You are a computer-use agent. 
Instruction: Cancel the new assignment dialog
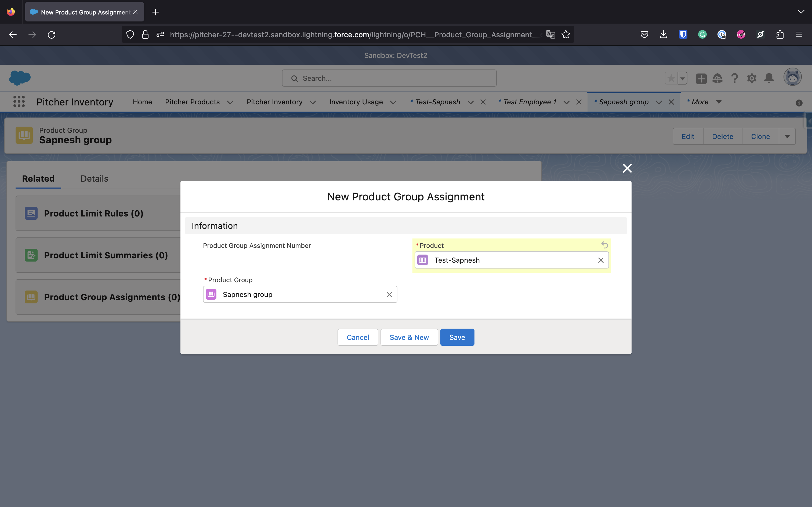(x=358, y=337)
